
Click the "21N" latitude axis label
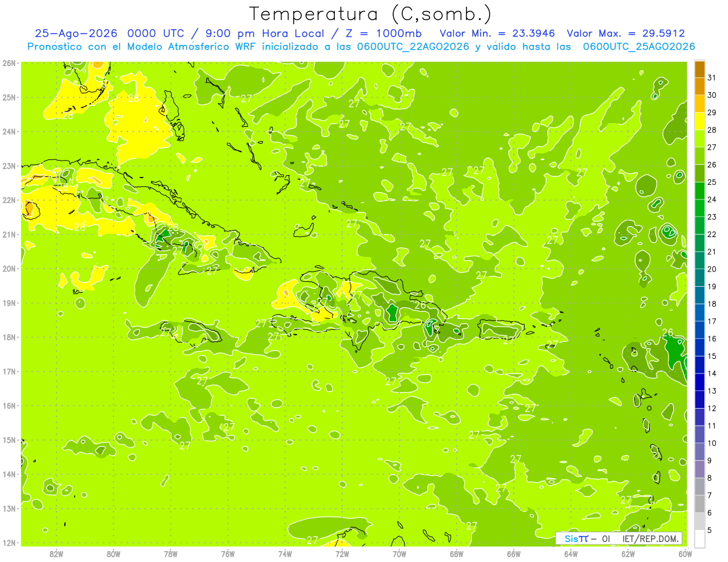click(8, 234)
